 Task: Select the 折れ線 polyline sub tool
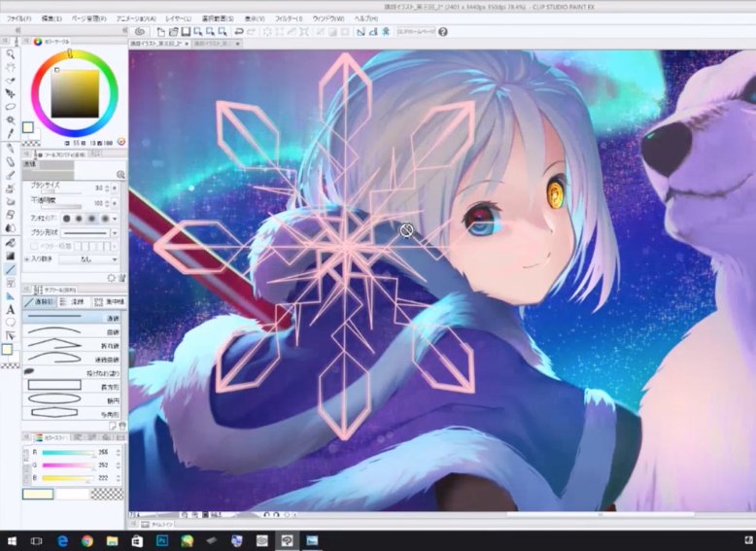[x=72, y=345]
